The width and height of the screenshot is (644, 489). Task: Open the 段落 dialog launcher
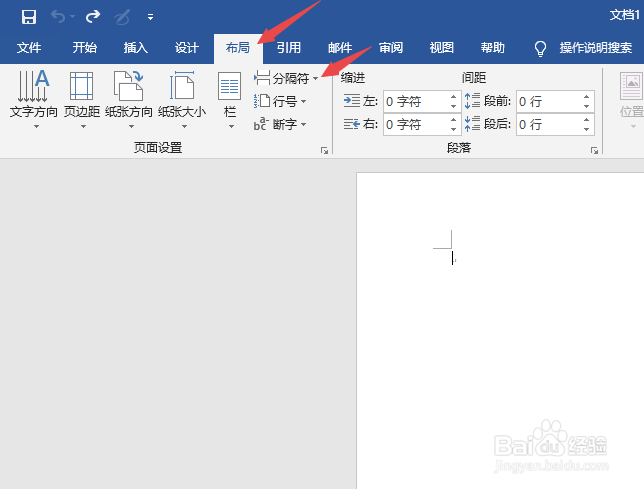[x=594, y=150]
